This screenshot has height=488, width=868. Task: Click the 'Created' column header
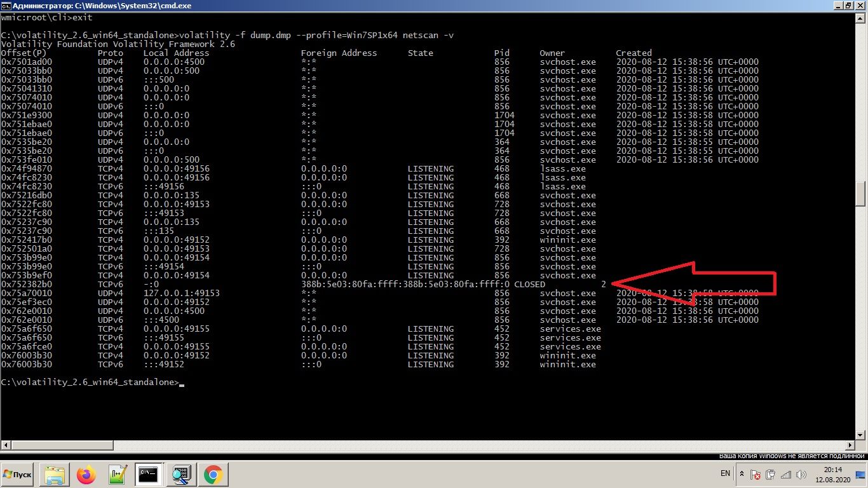[x=634, y=53]
